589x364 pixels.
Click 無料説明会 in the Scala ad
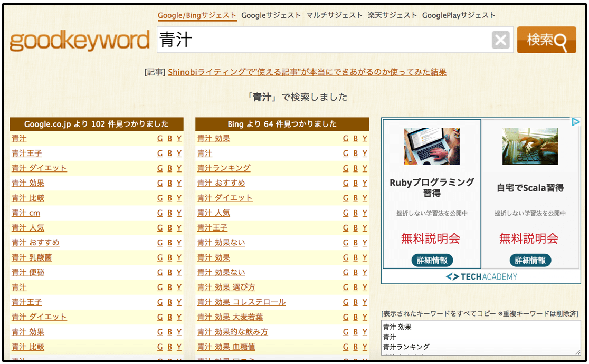coord(528,238)
